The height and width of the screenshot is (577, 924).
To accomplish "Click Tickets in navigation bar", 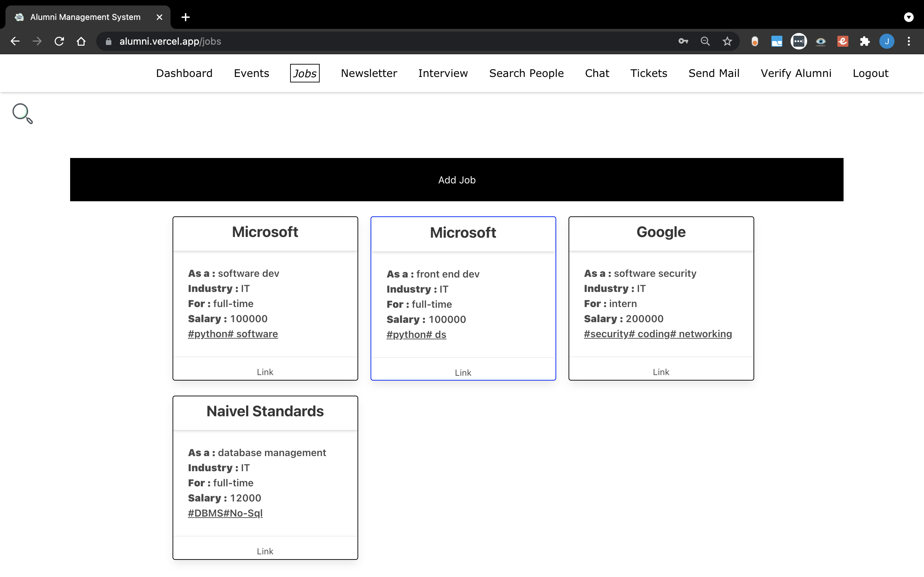I will coord(649,73).
